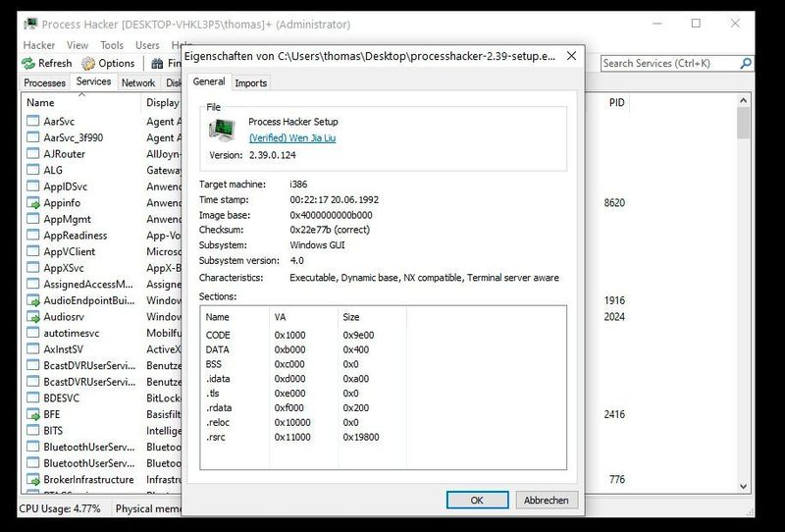
Task: Click the search magnifier icon
Action: click(x=745, y=64)
